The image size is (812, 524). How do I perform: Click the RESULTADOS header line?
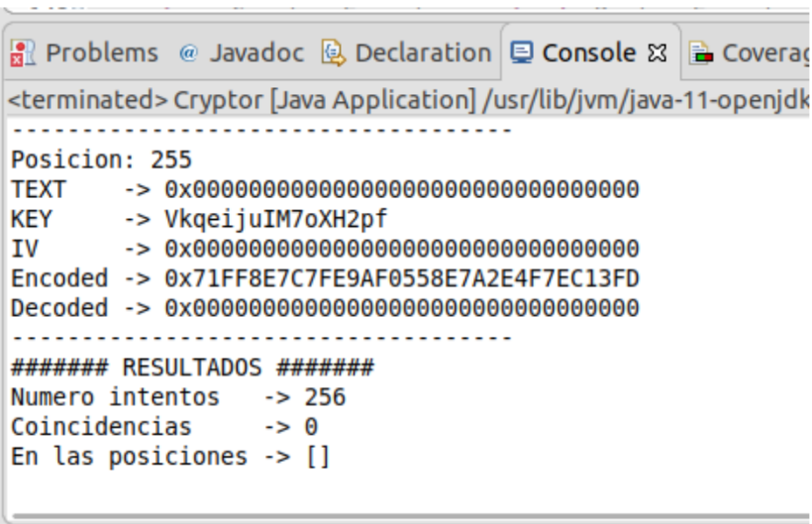[192, 368]
